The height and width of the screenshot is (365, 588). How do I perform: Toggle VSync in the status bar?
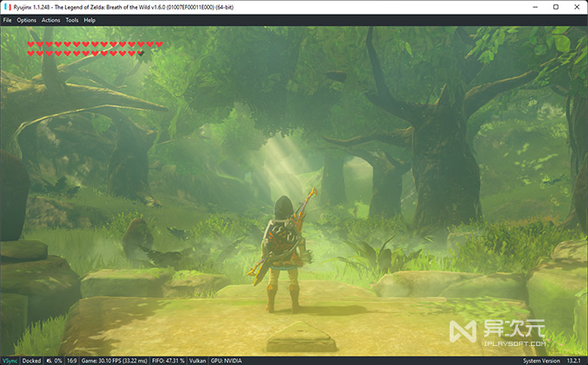click(x=10, y=361)
